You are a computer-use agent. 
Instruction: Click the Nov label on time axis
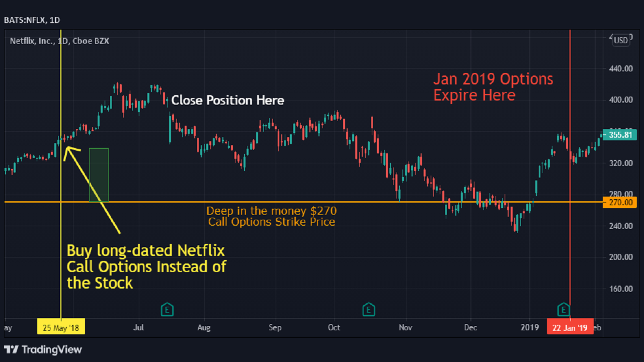(406, 327)
